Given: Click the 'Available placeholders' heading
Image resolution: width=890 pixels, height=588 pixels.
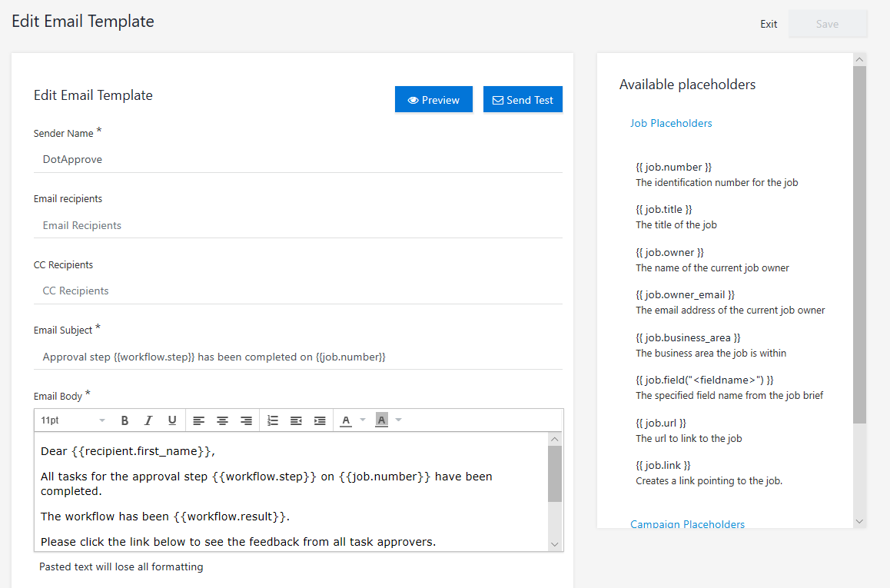Looking at the screenshot, I should [x=687, y=85].
